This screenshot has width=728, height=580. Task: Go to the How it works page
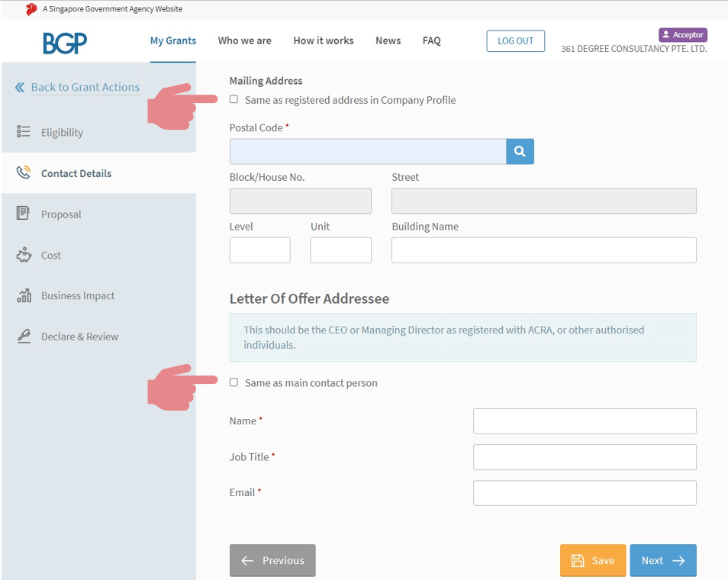(323, 40)
